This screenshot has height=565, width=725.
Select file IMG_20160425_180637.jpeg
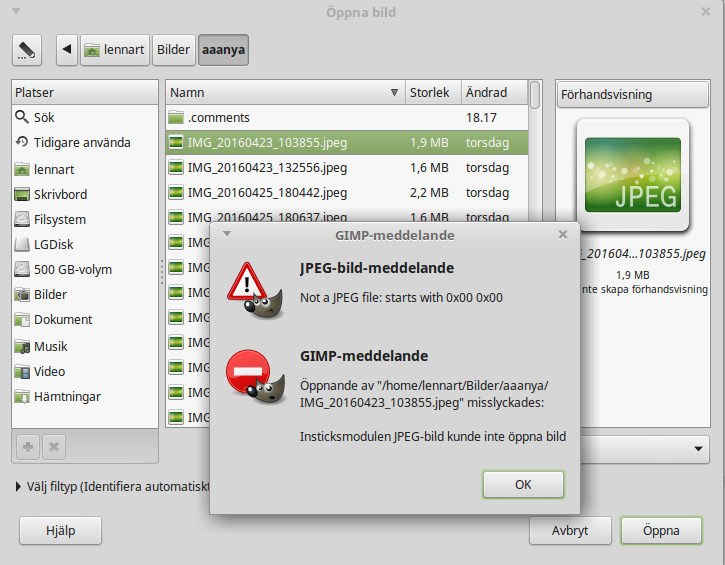coord(347,216)
